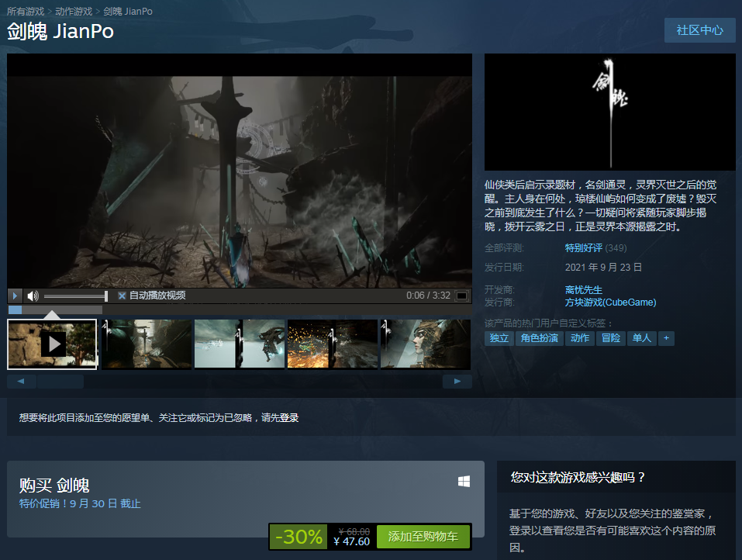Click the video play button icon
Viewport: 742px width, 560px height.
point(15,296)
